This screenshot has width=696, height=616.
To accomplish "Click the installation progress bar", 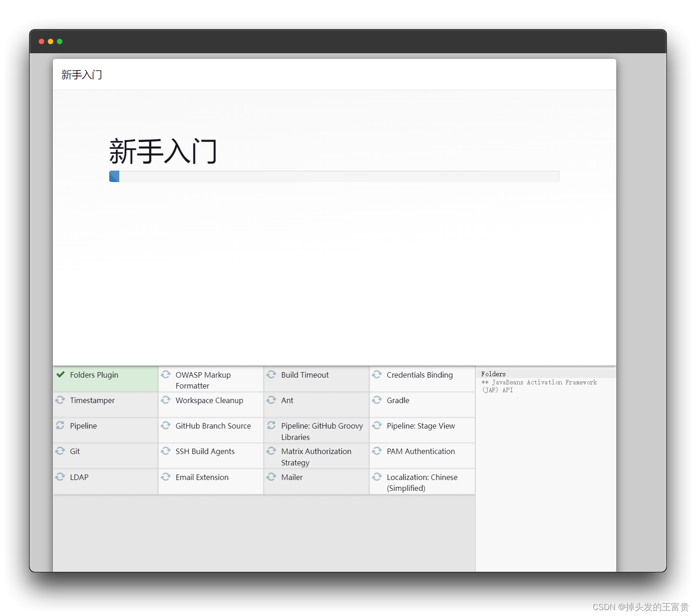I will click(x=335, y=176).
